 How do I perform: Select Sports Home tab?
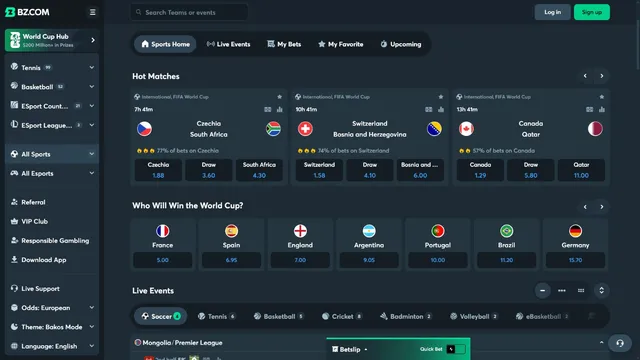coord(165,44)
